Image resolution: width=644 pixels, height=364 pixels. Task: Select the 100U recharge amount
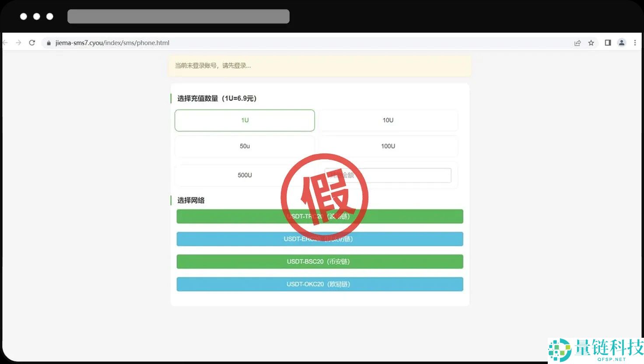[388, 146]
